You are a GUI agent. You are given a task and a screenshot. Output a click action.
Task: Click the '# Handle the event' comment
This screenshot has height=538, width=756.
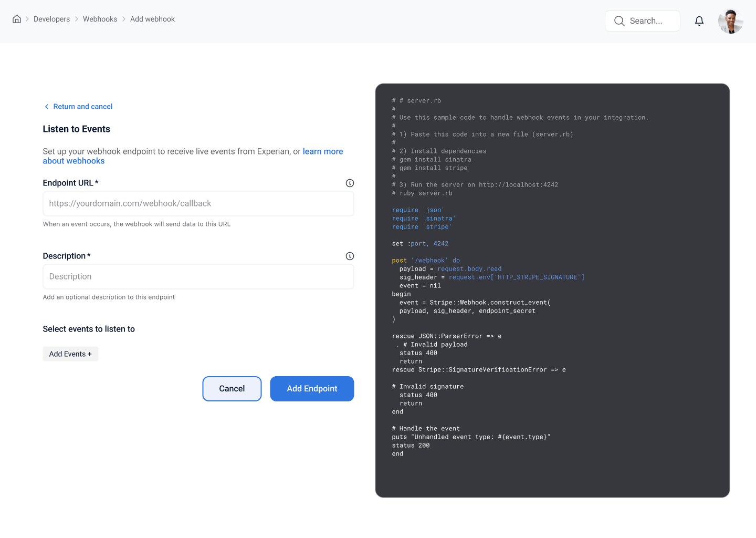(x=426, y=429)
